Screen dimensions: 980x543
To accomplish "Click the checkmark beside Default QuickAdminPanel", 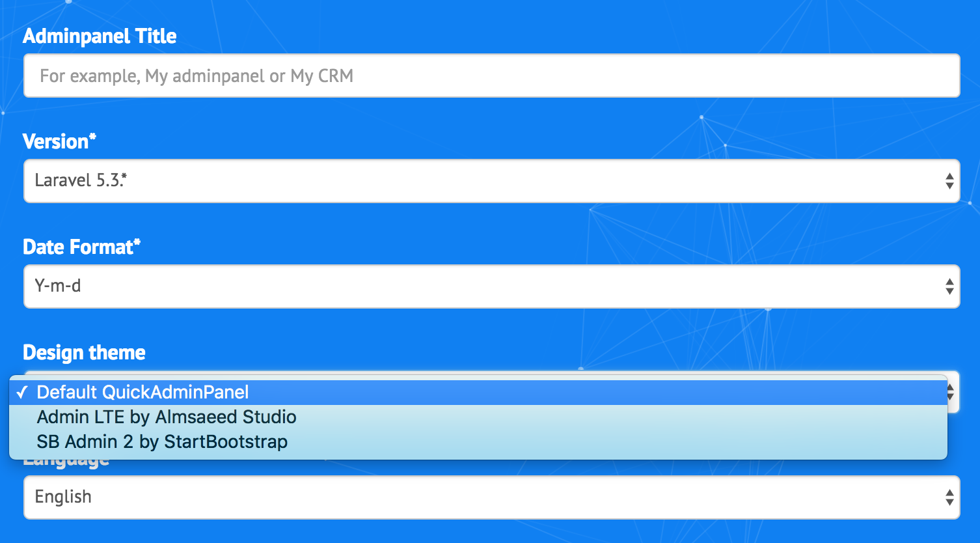I will pos(22,392).
